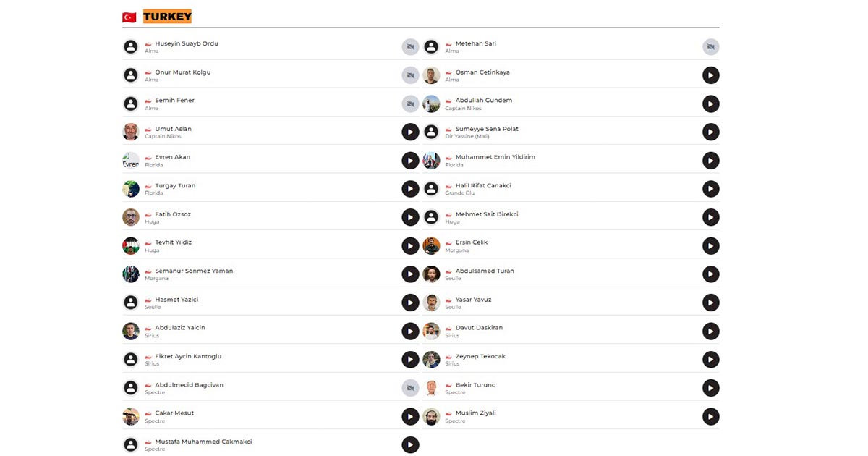The width and height of the screenshot is (868, 456).
Task: Open Tevhit Yildiz profile avatar
Action: click(x=131, y=246)
